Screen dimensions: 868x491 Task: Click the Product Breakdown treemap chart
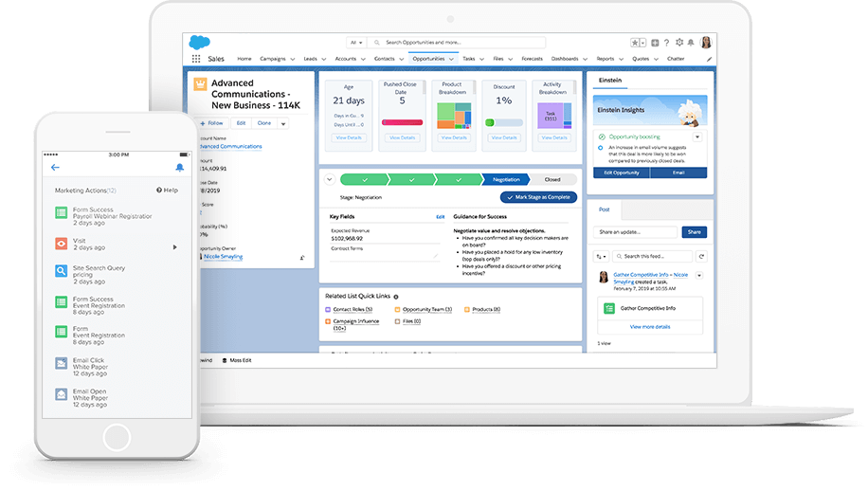[454, 116]
